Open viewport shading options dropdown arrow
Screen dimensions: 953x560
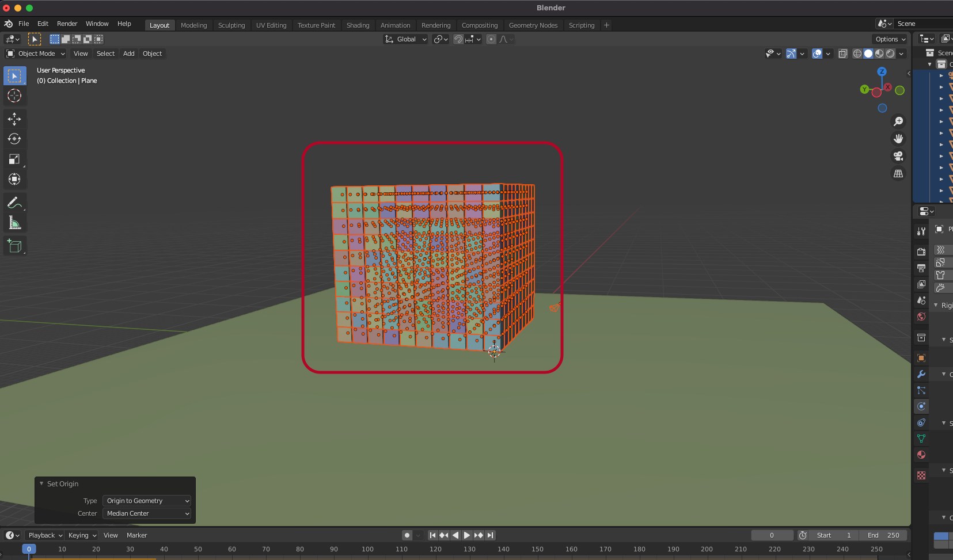point(902,54)
